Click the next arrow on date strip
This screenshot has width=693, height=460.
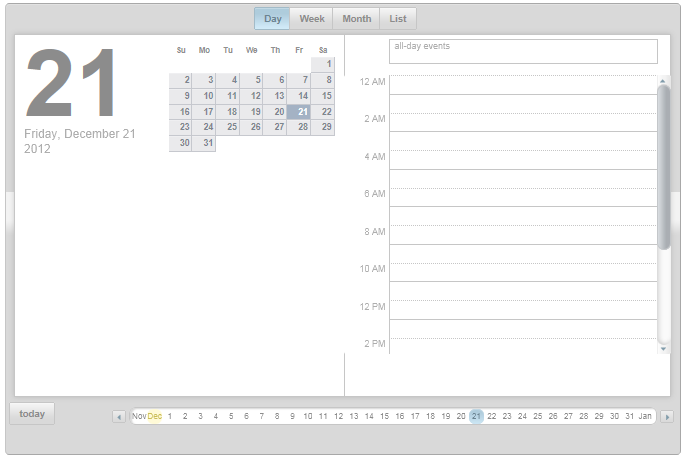coord(667,417)
